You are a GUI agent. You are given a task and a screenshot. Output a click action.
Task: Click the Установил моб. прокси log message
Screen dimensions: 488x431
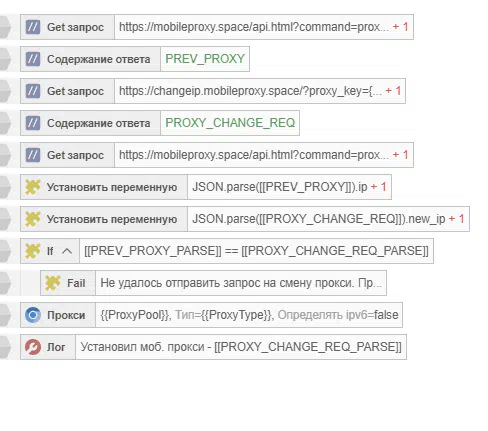241,347
